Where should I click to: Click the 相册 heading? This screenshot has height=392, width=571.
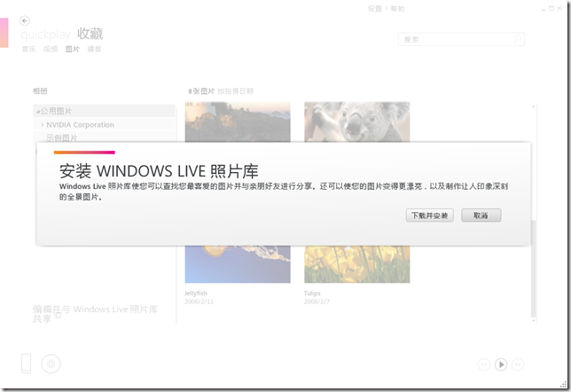coord(40,91)
